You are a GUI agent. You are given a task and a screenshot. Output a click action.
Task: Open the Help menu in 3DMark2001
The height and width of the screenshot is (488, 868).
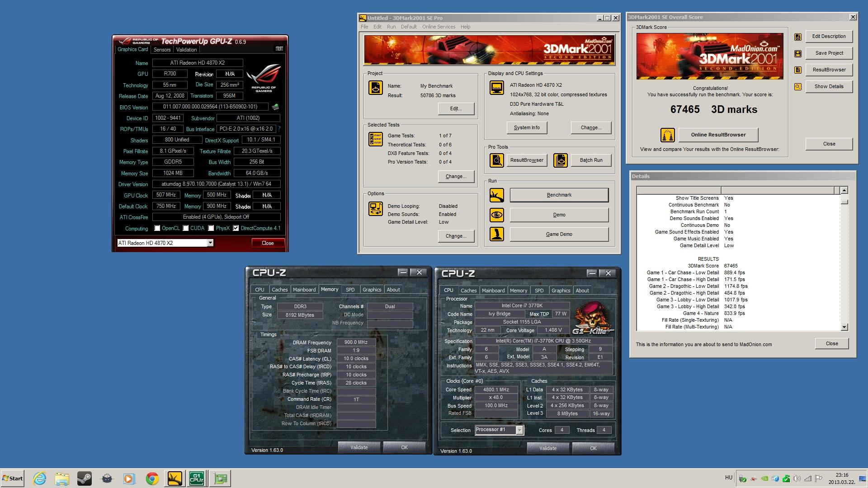click(466, 27)
